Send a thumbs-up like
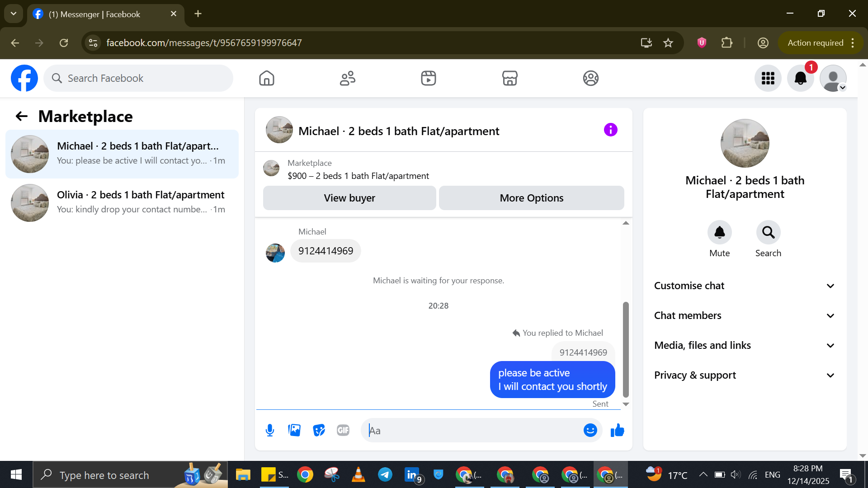This screenshot has width=868, height=488. [617, 430]
